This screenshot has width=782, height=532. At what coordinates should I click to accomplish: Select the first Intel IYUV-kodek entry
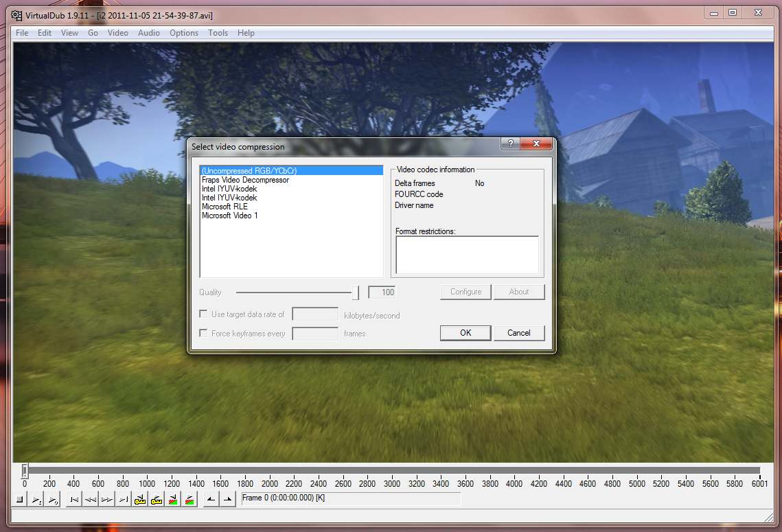tap(291, 189)
